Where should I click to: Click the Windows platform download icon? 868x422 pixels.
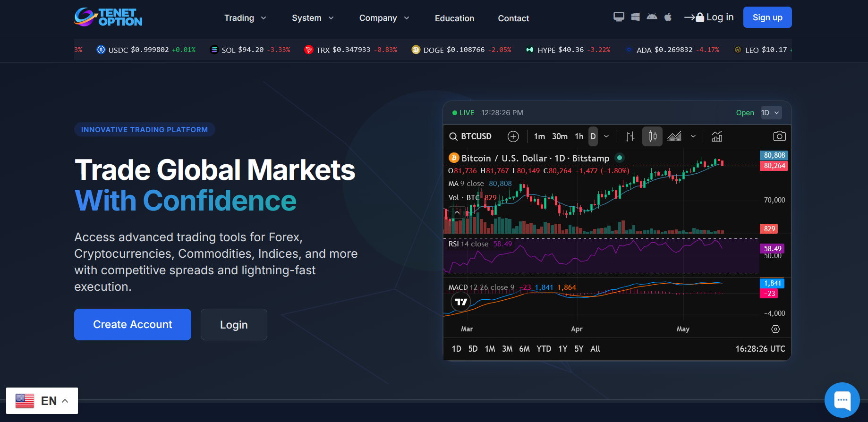636,17
